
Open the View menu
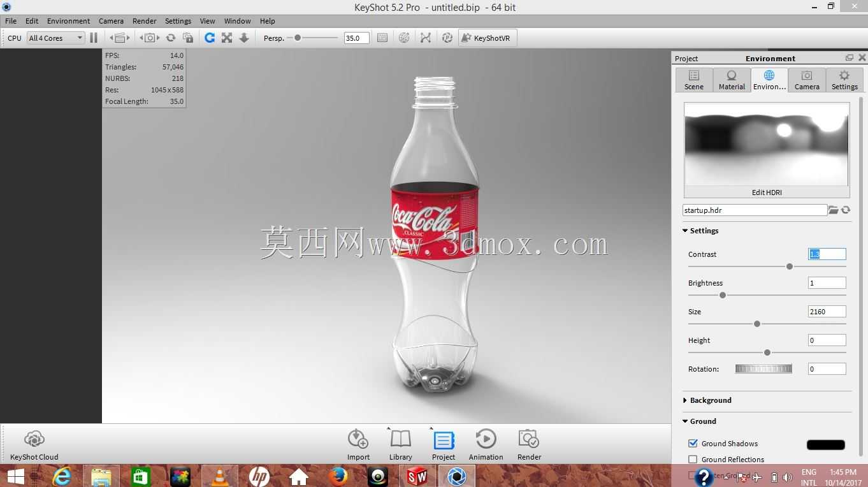click(x=207, y=21)
